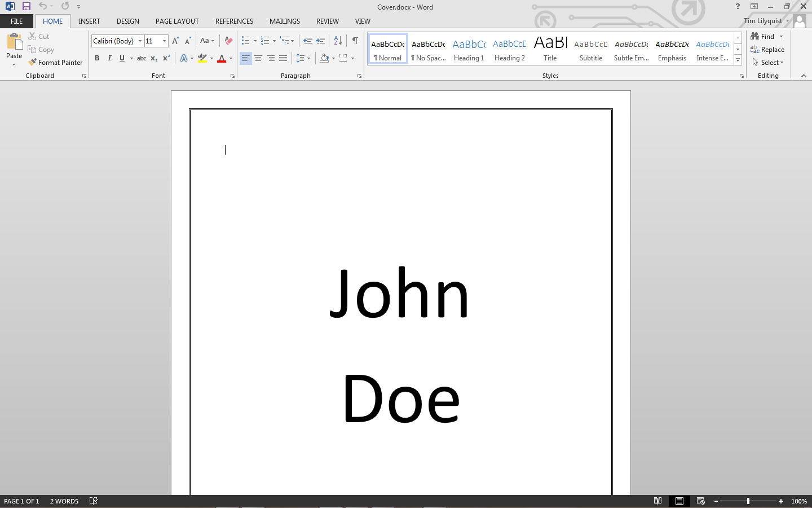Switch to REFERENCES tab
Screen dimensions: 812x508
[234, 21]
